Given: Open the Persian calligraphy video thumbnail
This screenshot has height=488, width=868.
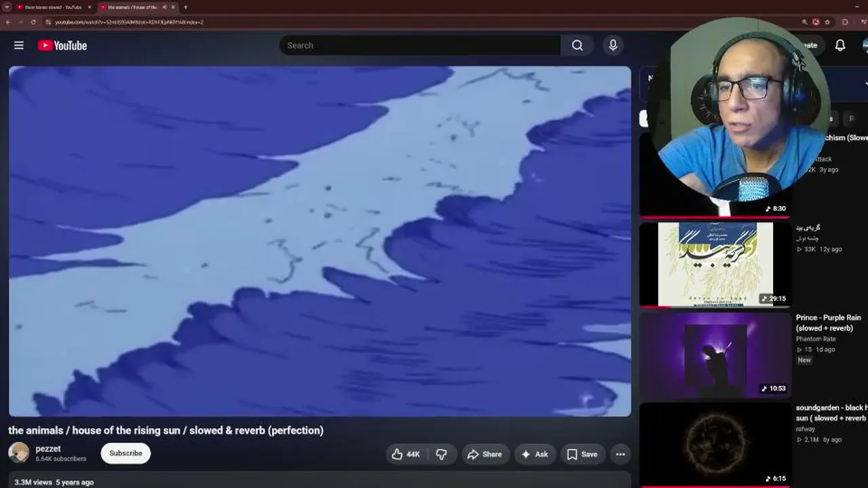Looking at the screenshot, I should pos(715,264).
